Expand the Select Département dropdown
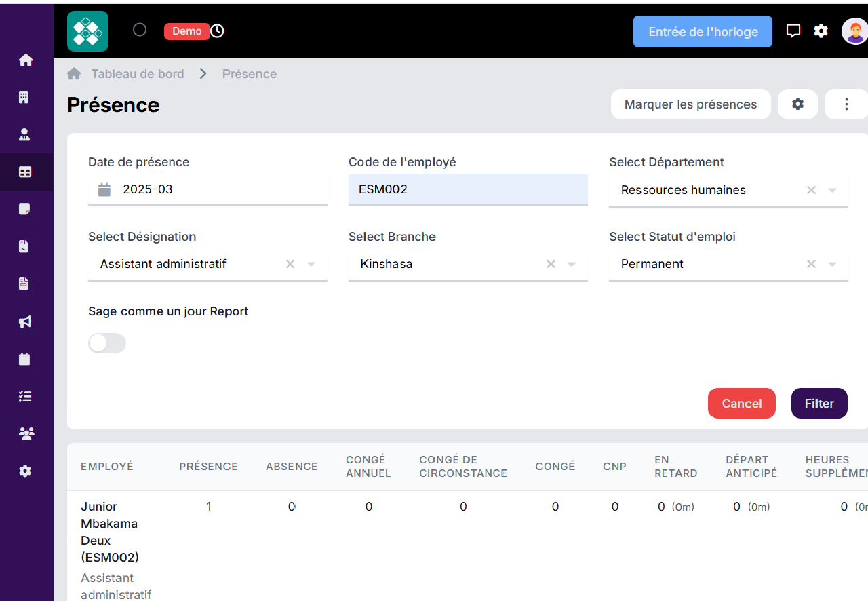868x601 pixels. (831, 191)
